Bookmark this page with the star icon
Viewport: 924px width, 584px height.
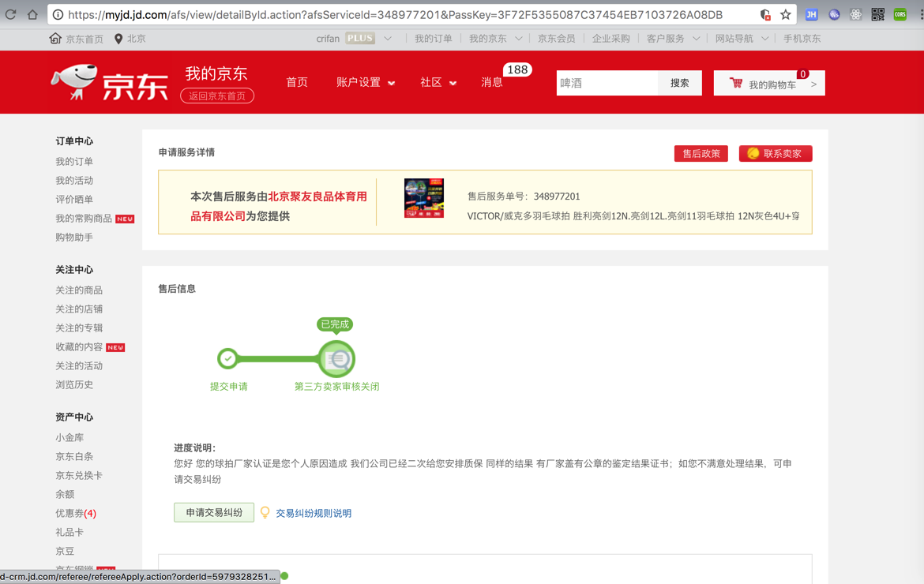pos(786,15)
